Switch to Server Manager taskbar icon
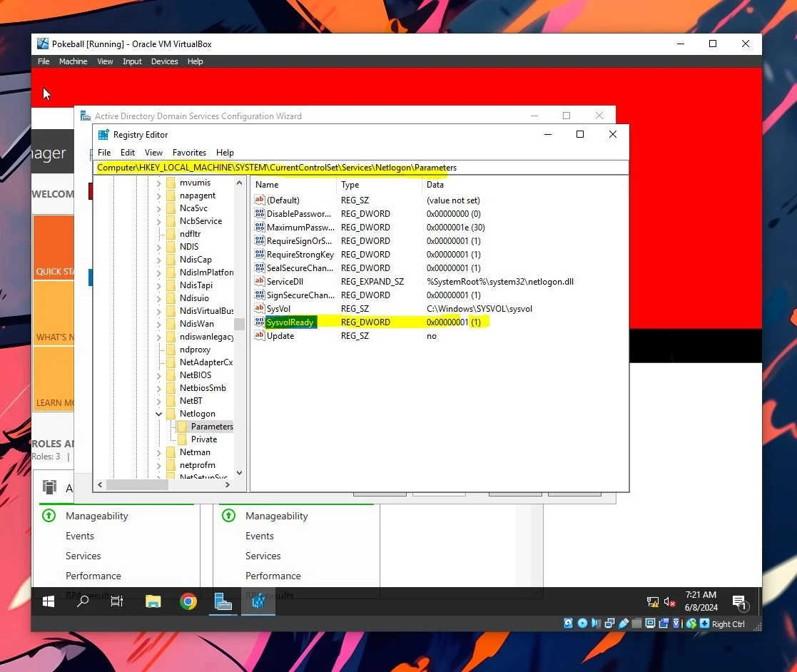 pos(223,602)
